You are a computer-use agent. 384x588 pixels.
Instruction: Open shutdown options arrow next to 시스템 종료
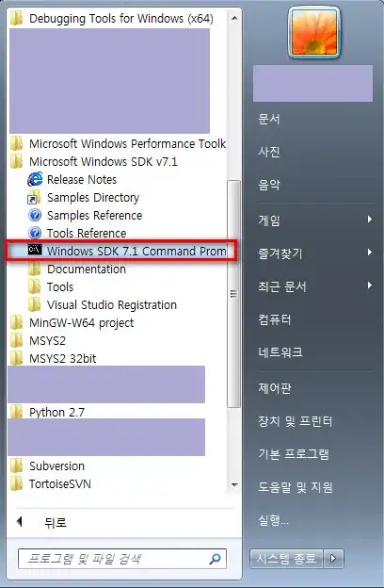point(333,559)
